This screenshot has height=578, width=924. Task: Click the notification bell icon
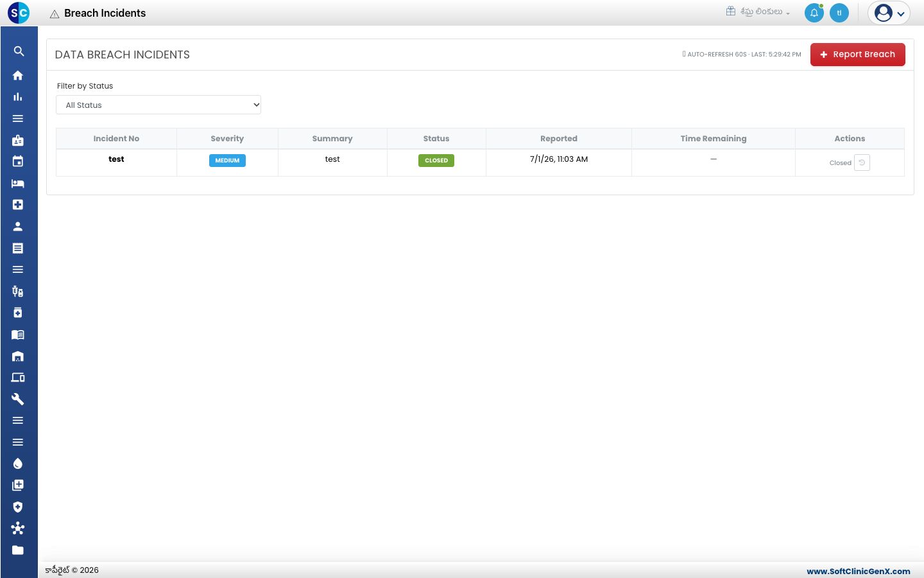click(814, 13)
